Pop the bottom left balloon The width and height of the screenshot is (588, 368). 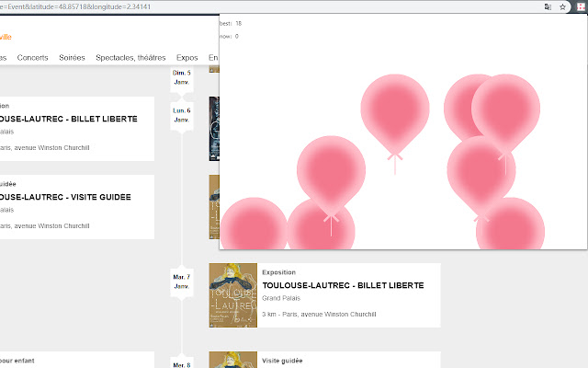(x=254, y=225)
